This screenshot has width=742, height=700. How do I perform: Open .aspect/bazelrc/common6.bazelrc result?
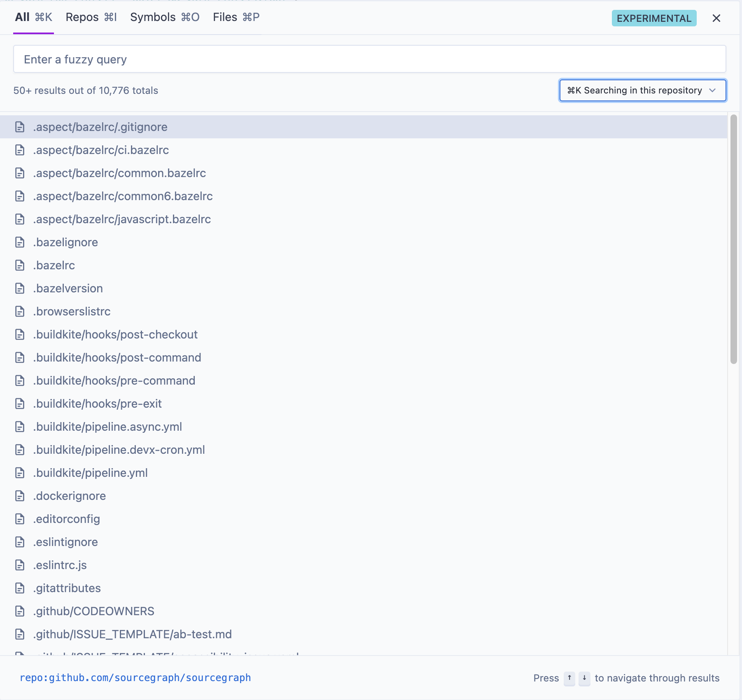364,196
